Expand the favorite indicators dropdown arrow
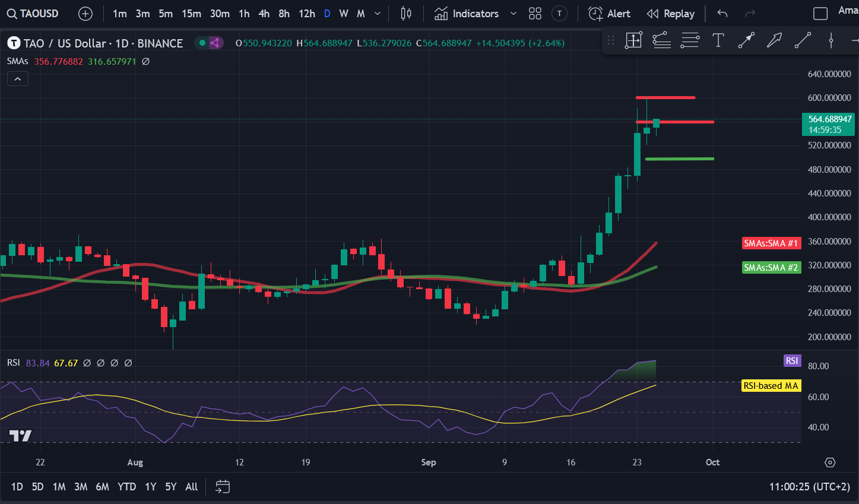 (514, 14)
